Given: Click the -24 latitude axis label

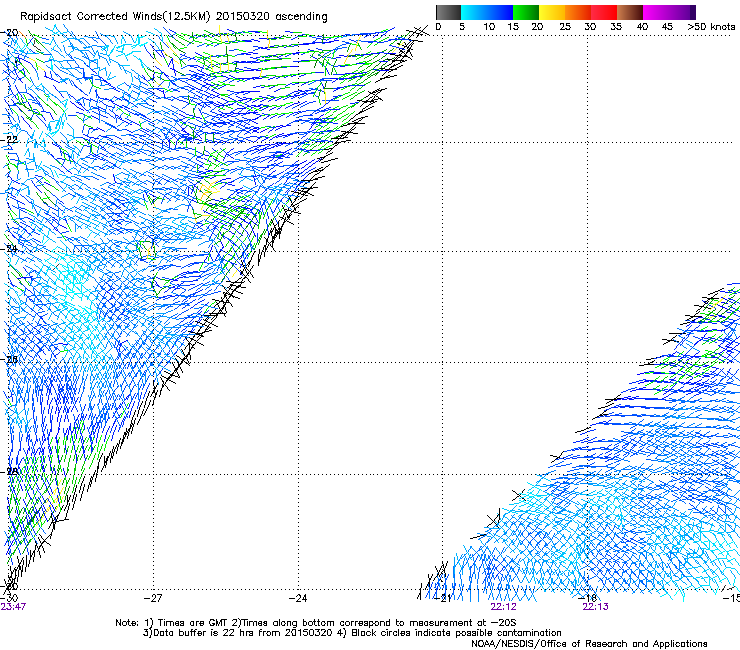Looking at the screenshot, I should (x=10, y=249).
